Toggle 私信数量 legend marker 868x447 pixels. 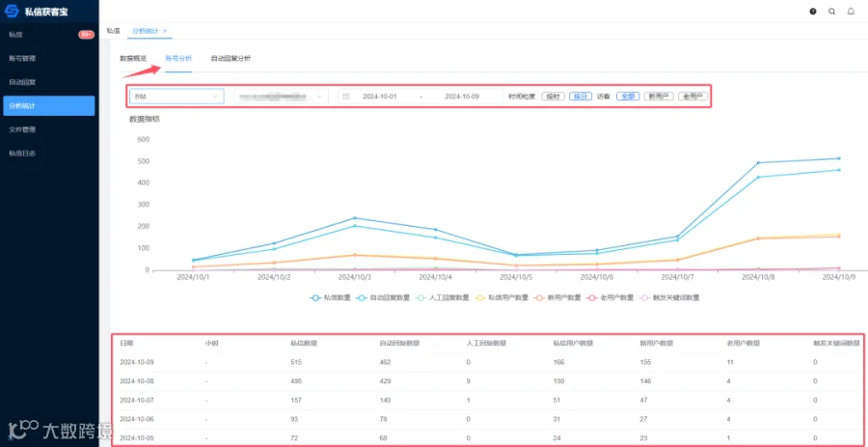click(315, 297)
